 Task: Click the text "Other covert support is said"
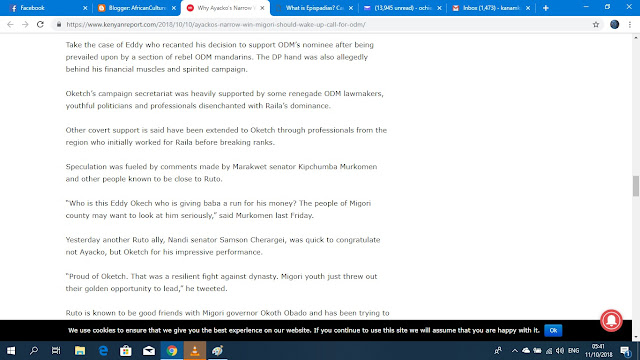112,130
